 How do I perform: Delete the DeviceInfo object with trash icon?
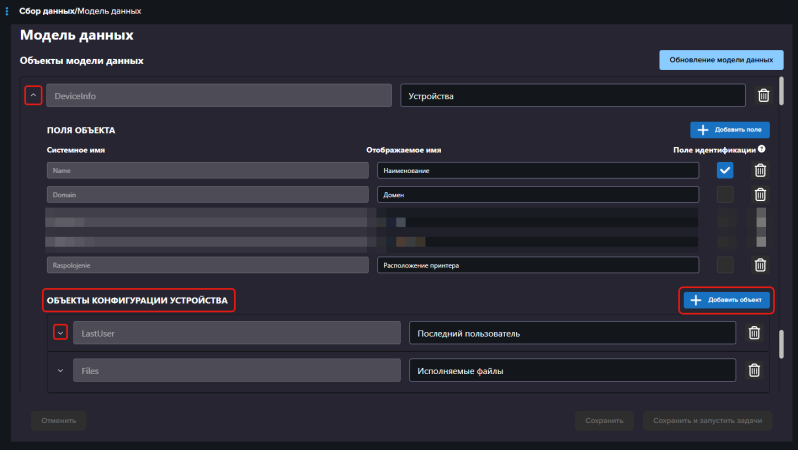pos(763,95)
